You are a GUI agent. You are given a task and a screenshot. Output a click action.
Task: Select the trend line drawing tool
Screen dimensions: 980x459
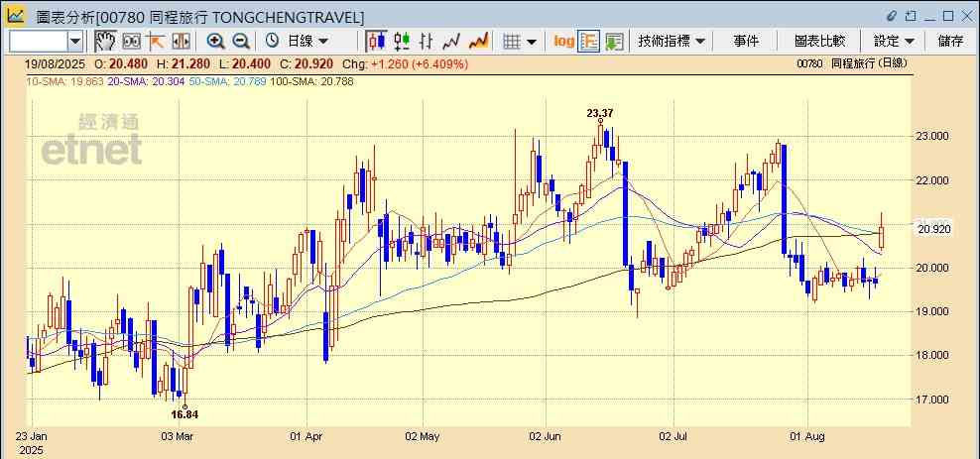point(156,42)
